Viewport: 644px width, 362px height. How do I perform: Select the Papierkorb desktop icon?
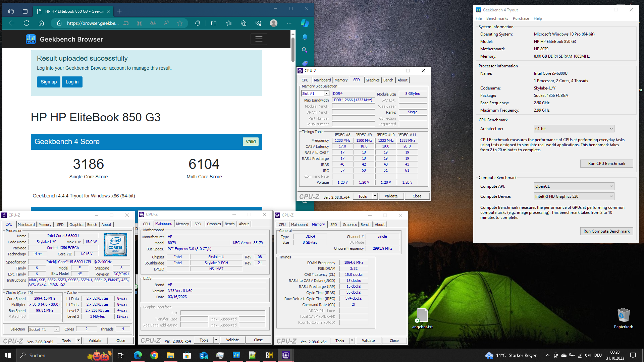point(624,318)
